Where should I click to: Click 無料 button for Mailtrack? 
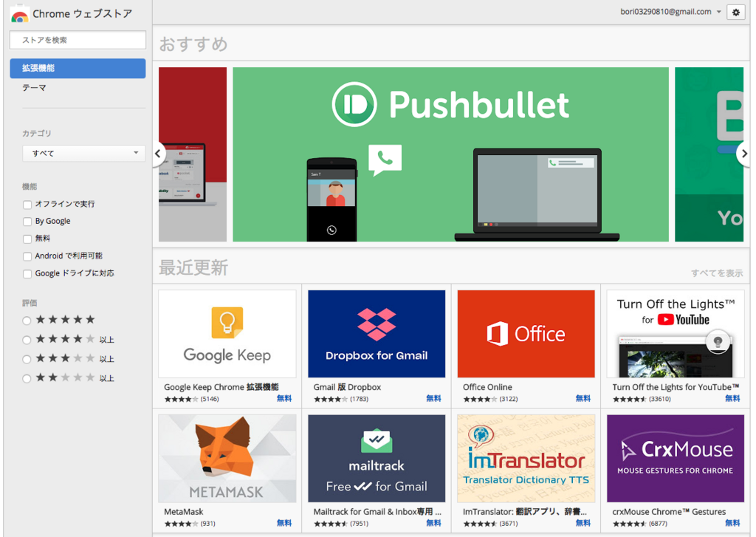click(433, 523)
